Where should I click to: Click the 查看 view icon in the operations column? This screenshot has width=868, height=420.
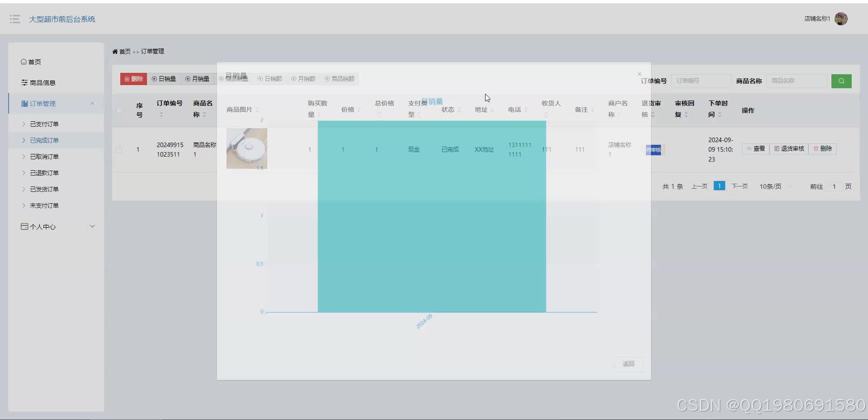[x=755, y=148]
